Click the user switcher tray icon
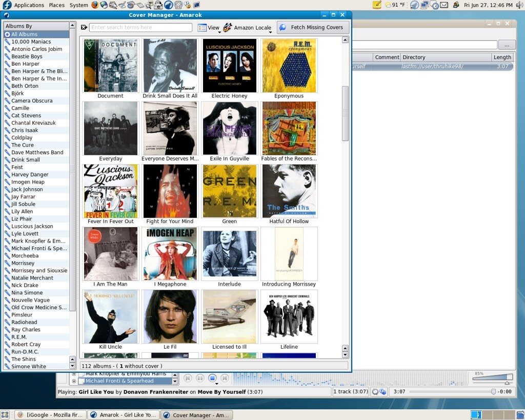Image resolution: width=525 pixels, height=420 pixels. tap(456, 5)
